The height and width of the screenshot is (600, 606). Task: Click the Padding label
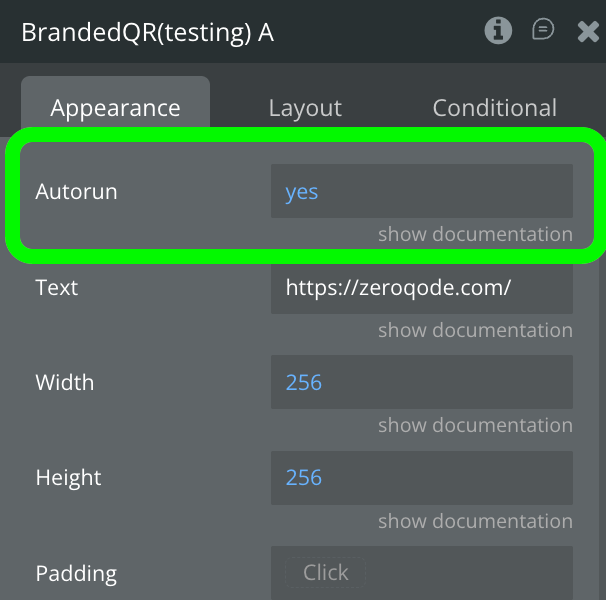pos(76,574)
